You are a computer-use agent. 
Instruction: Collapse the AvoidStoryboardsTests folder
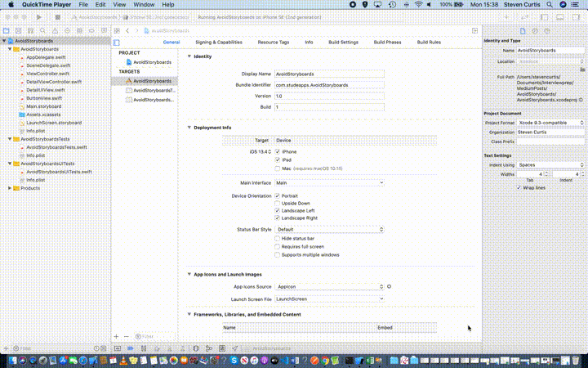point(10,139)
